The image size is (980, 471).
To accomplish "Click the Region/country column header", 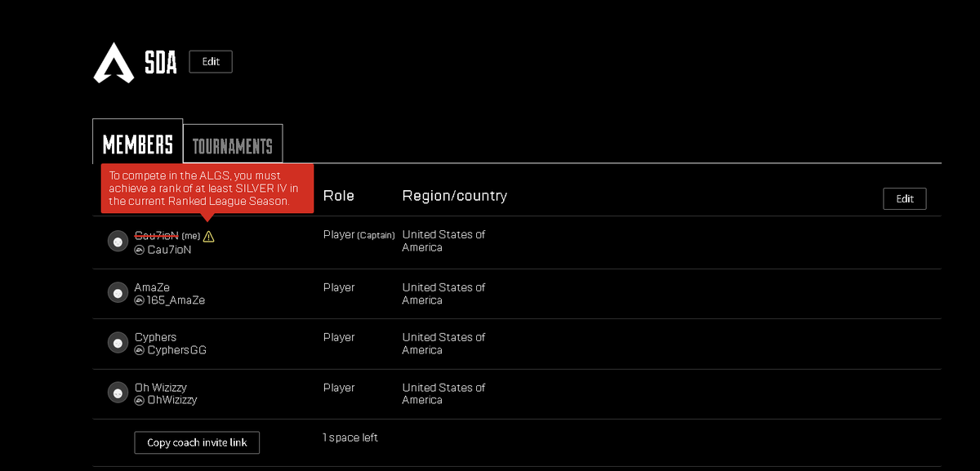I will [455, 196].
